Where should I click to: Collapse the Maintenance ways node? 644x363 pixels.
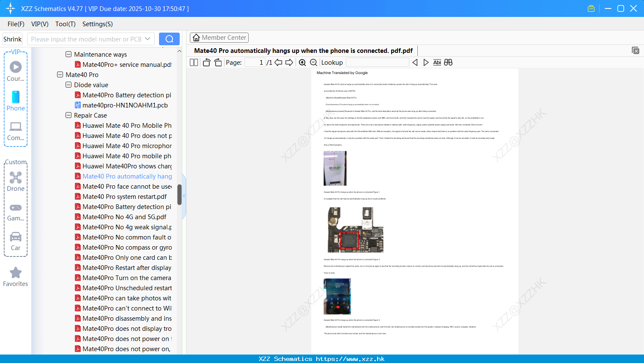click(69, 54)
